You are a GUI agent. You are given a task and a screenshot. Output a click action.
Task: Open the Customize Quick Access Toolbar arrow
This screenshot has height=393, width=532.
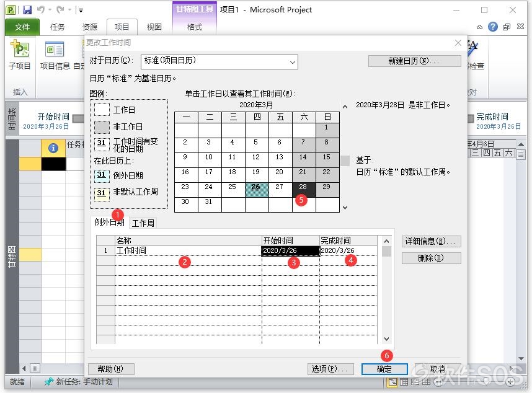[x=81, y=10]
